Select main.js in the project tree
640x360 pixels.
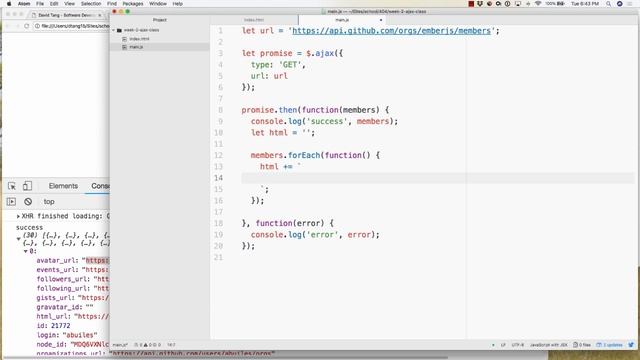136,47
